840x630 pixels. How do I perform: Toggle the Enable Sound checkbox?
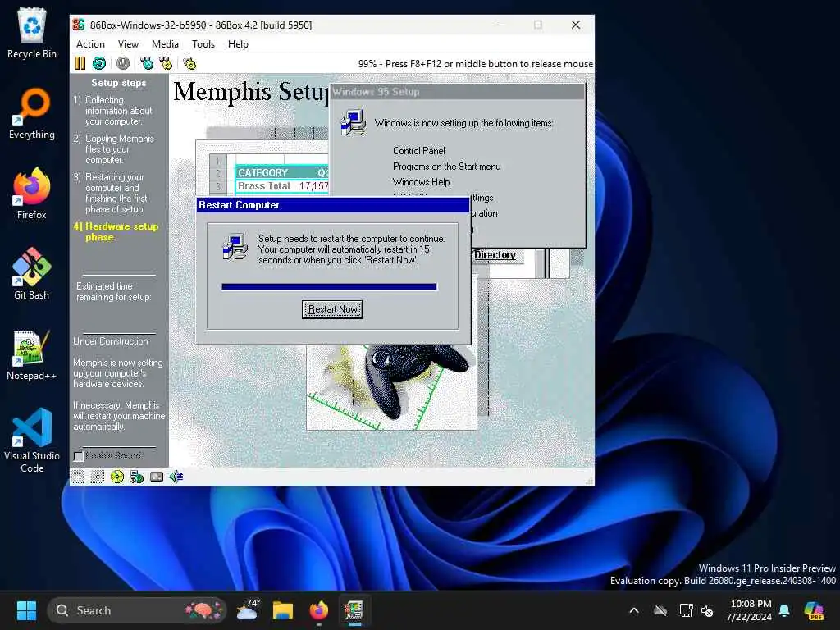(x=79, y=456)
